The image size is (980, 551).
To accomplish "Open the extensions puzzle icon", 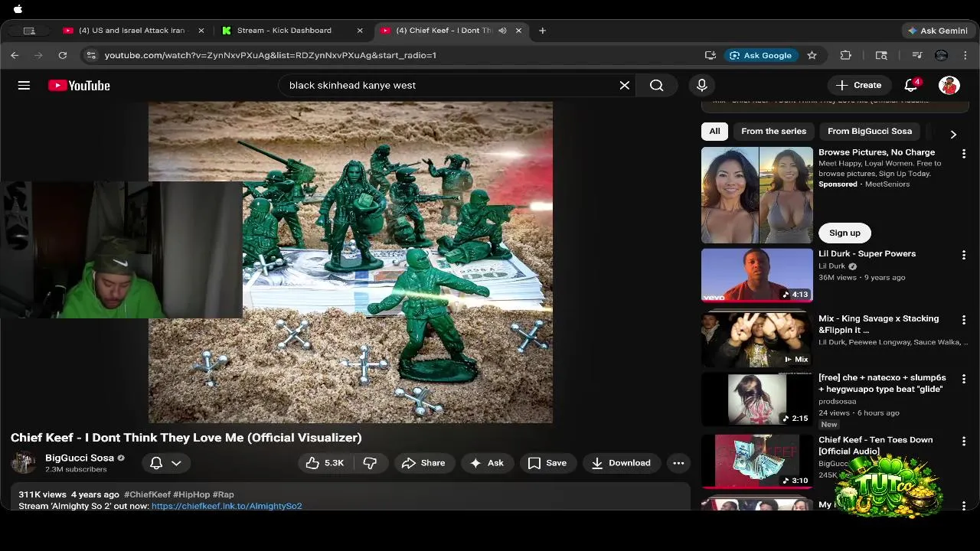I will coord(845,55).
